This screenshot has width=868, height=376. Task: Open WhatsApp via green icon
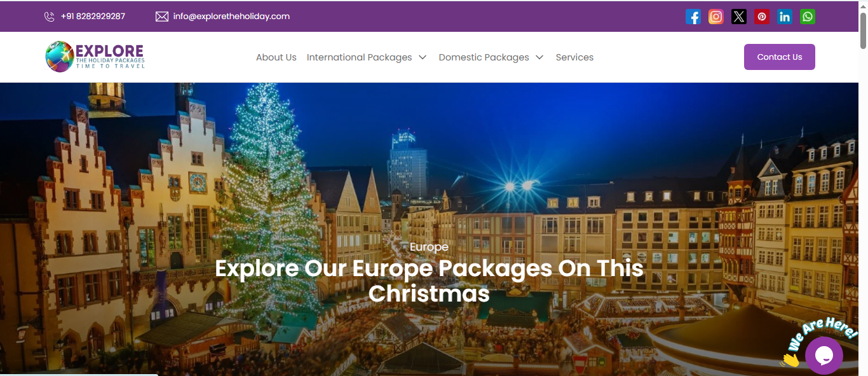[808, 17]
